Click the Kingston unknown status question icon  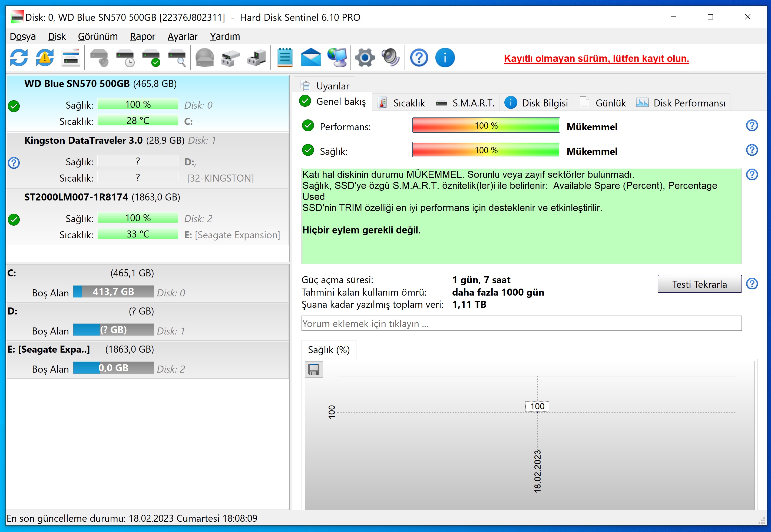14,163
